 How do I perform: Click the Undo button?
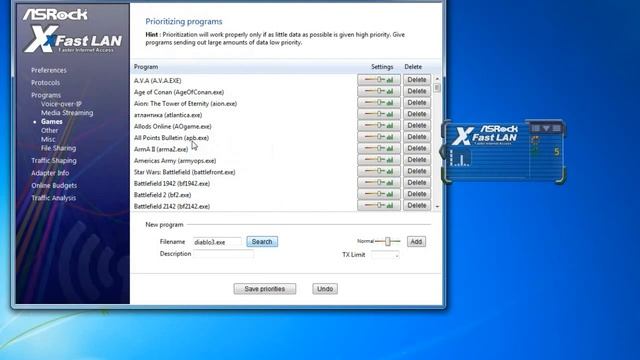[325, 289]
